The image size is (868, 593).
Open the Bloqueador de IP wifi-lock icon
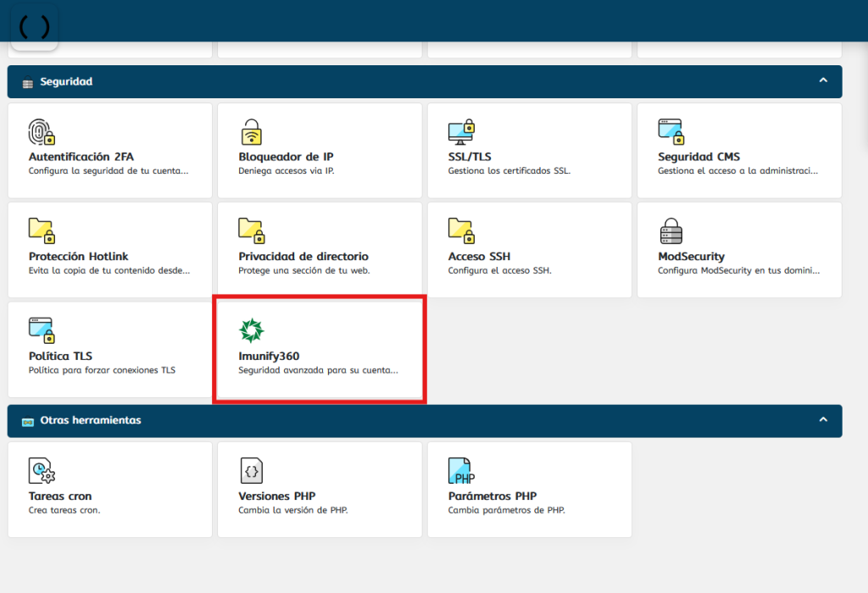click(252, 132)
